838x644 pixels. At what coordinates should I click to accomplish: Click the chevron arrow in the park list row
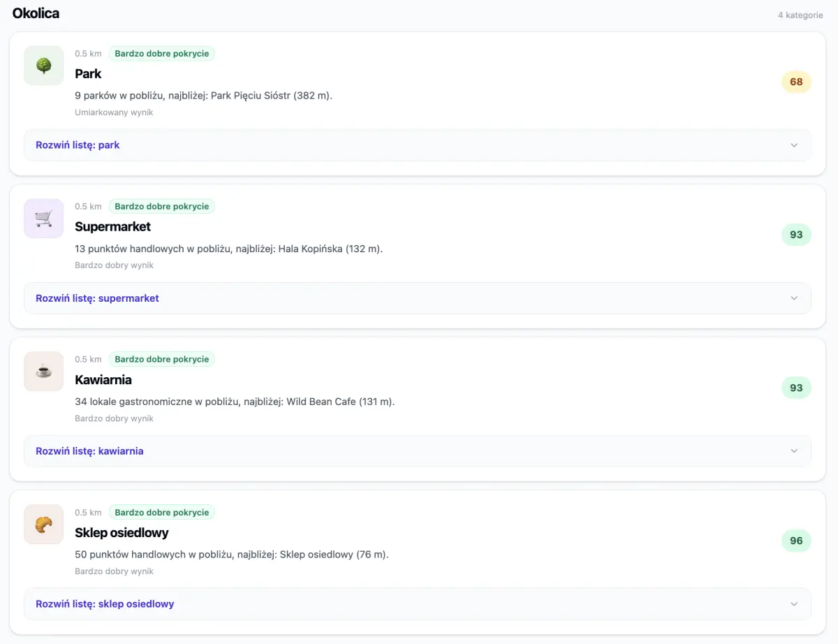[794, 145]
